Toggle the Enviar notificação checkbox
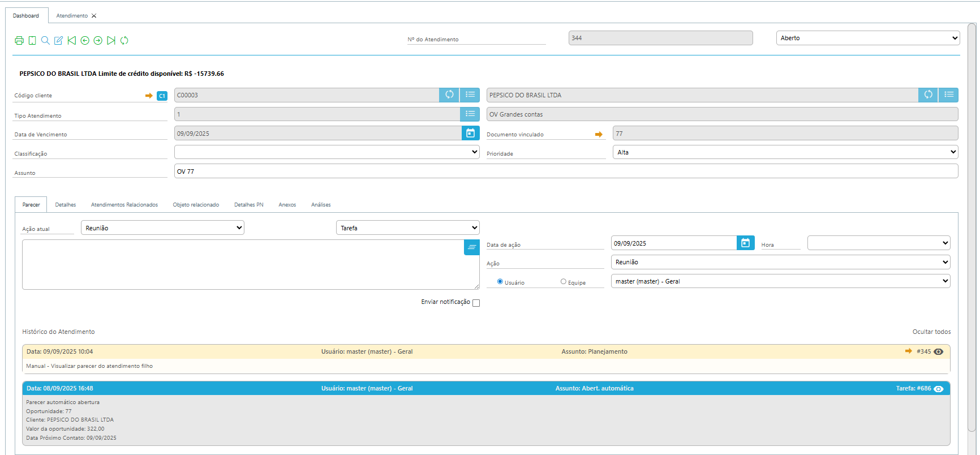The height and width of the screenshot is (455, 980). 476,303
